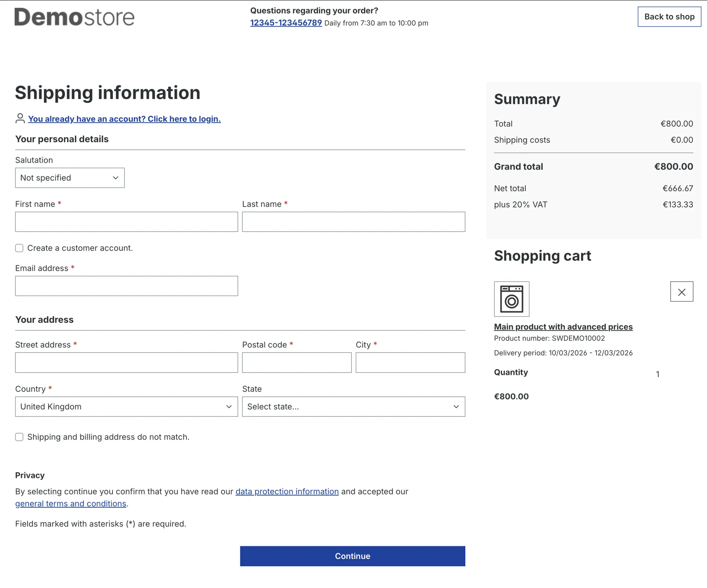Focus the First name input field
Viewport: 707px width, 588px height.
(126, 222)
